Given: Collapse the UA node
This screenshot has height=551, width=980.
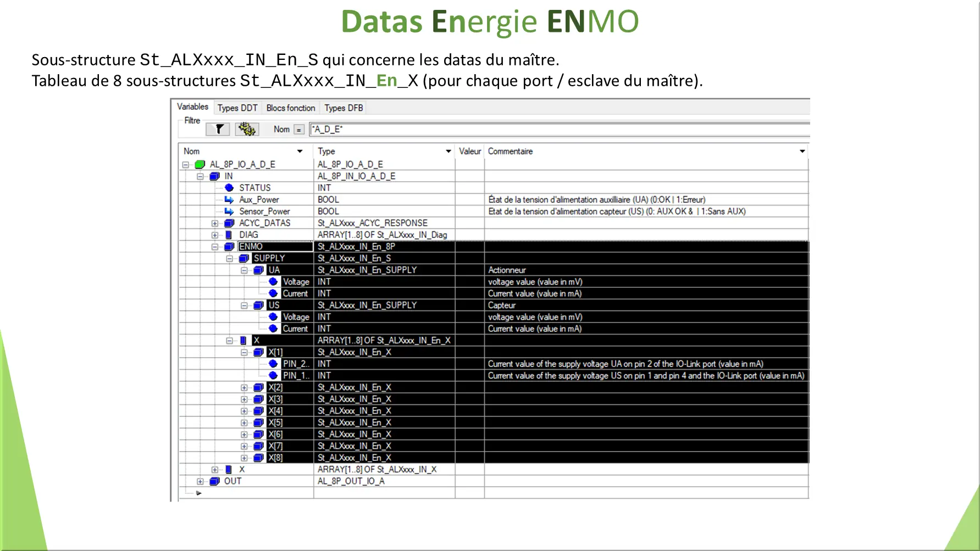Looking at the screenshot, I should click(244, 270).
